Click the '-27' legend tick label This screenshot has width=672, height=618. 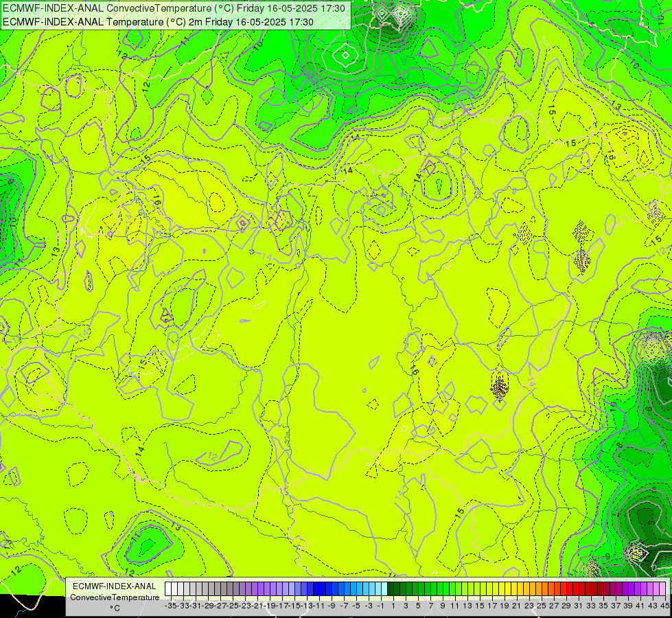point(220,606)
